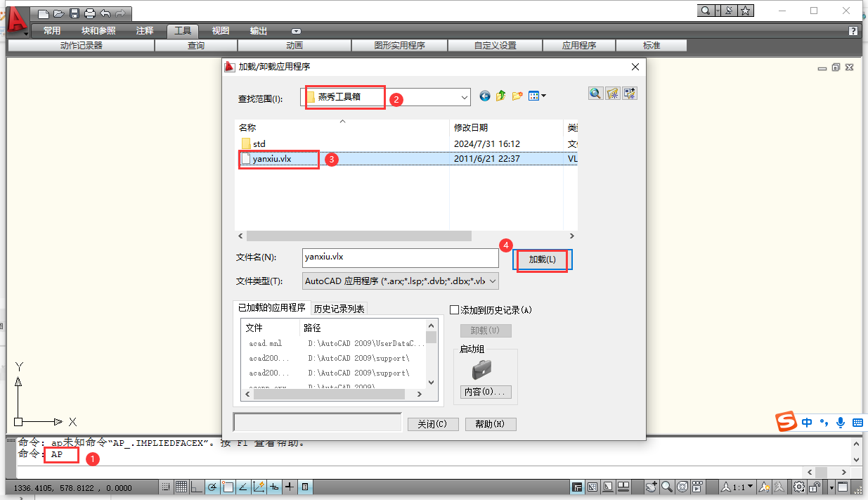Click the 关闭(C) button

[x=432, y=424]
